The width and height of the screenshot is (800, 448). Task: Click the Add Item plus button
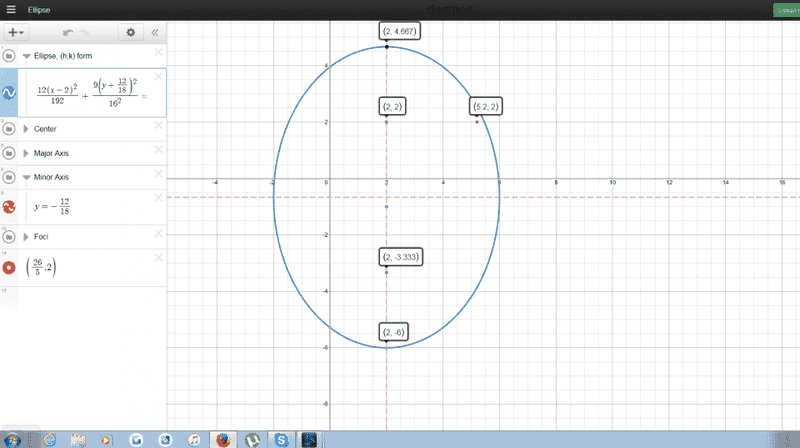[x=19, y=32]
